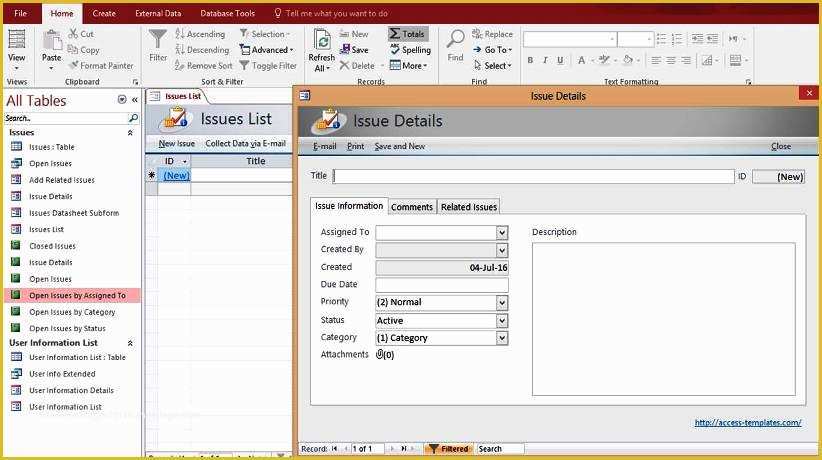The image size is (822, 460).
Task: Open the Select dropdown in Find group
Action: click(x=492, y=66)
